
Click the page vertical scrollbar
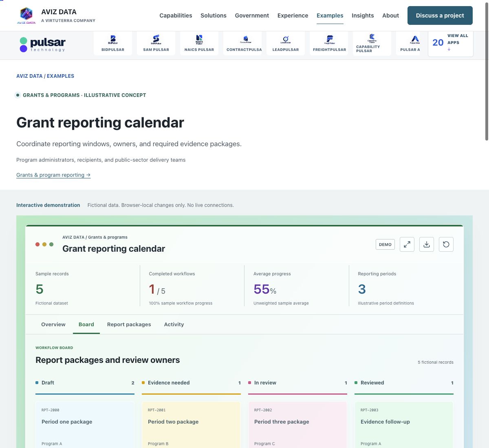pos(487,71)
